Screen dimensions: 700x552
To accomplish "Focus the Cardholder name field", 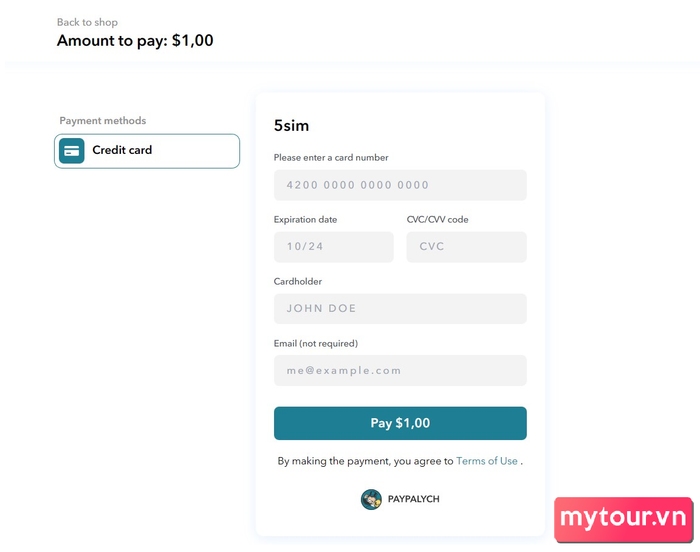I will point(400,309).
